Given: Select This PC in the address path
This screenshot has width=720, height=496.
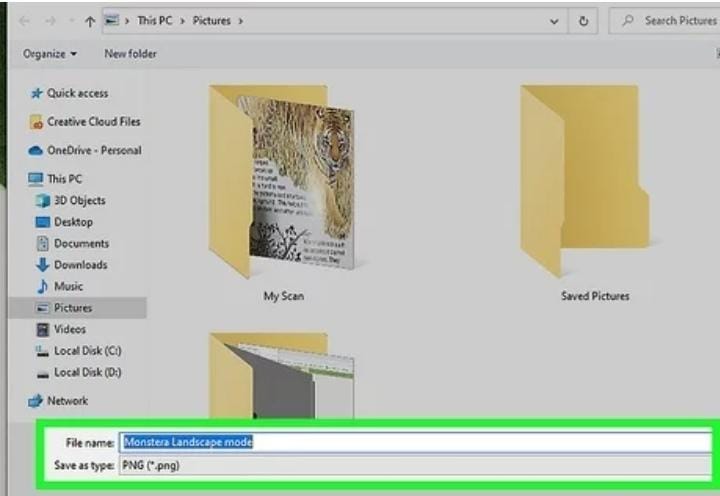Looking at the screenshot, I should click(155, 21).
